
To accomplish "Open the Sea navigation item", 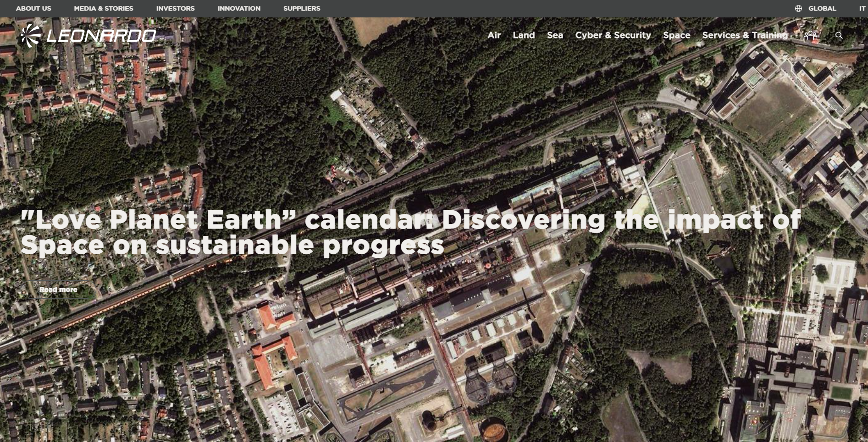I will [x=555, y=35].
